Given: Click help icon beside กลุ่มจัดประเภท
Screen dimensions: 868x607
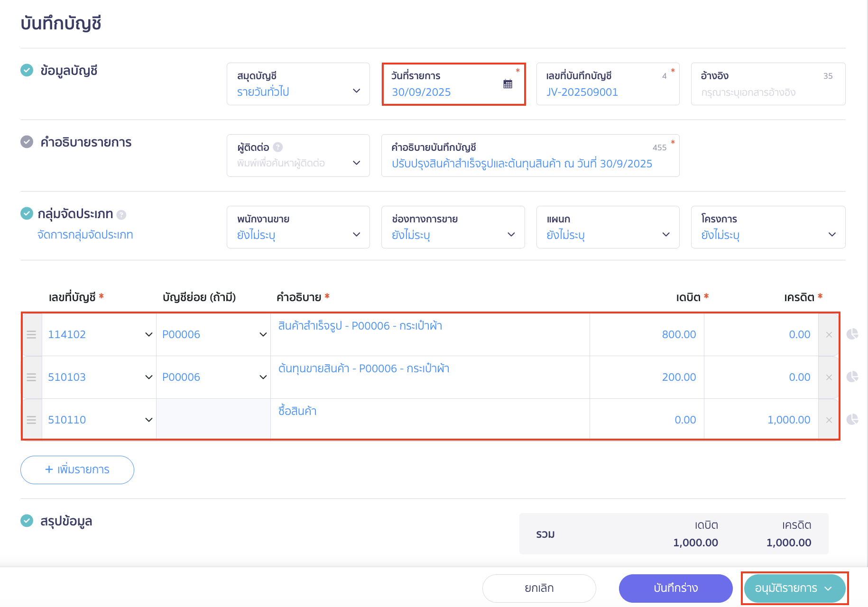Looking at the screenshot, I should coord(121,215).
